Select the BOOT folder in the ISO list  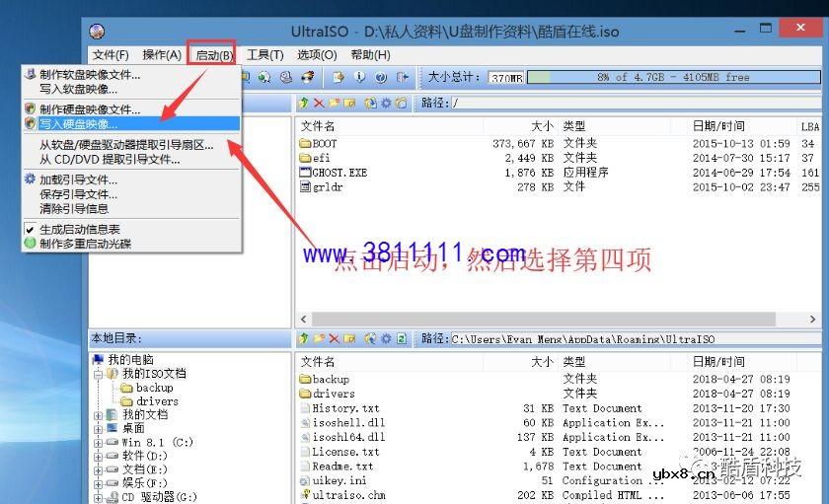318,144
